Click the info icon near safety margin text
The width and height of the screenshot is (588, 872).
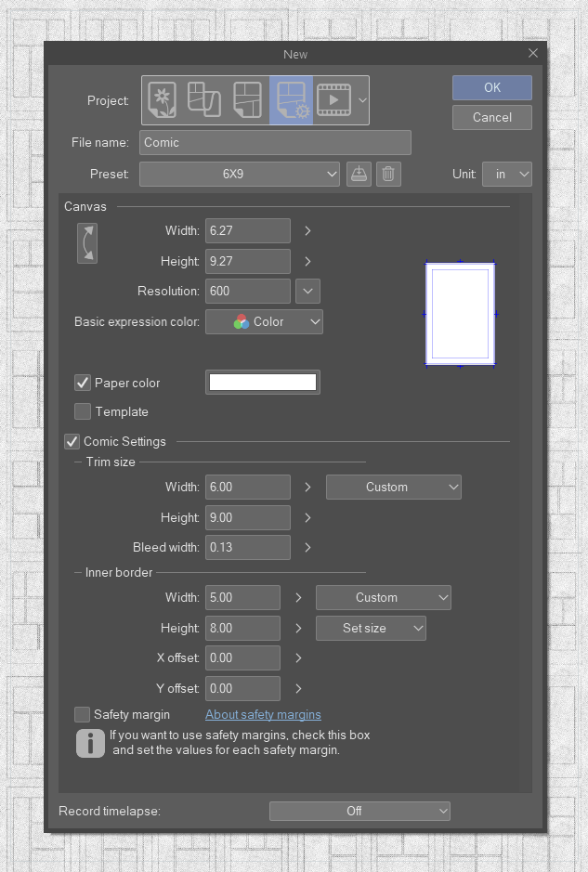click(x=90, y=743)
